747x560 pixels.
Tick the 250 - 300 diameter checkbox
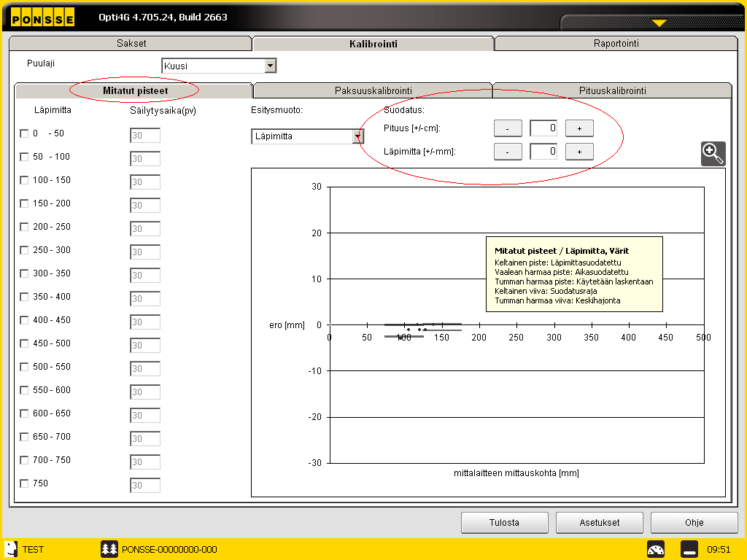(24, 250)
